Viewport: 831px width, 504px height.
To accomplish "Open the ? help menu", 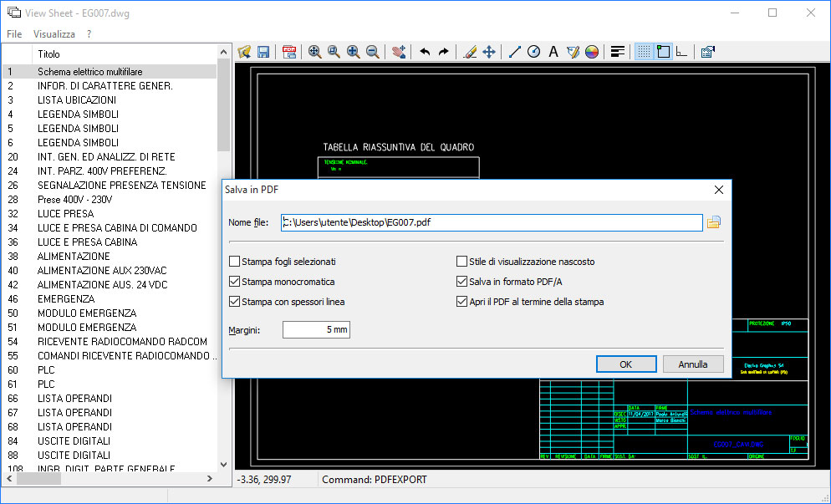I will coord(89,34).
